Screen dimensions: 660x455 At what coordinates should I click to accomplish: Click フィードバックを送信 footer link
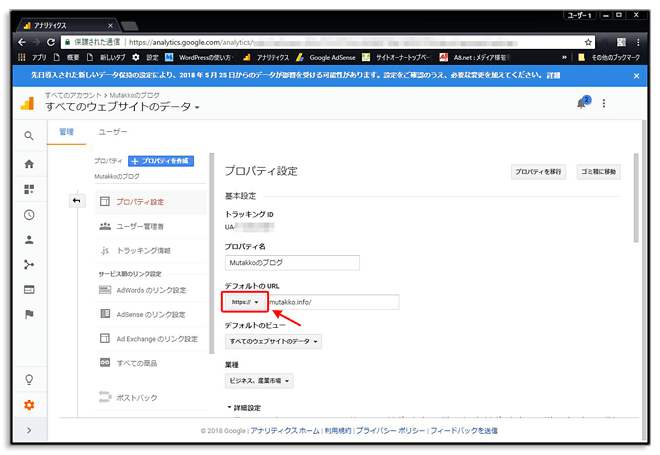pyautogui.click(x=464, y=431)
